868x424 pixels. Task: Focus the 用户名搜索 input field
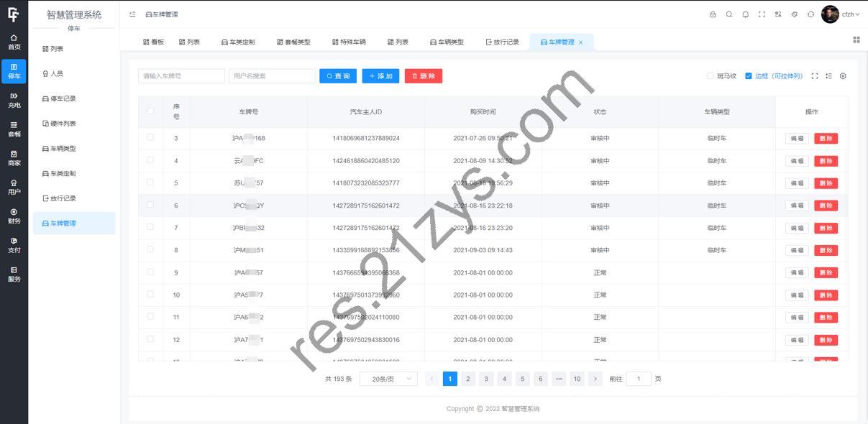coord(273,75)
